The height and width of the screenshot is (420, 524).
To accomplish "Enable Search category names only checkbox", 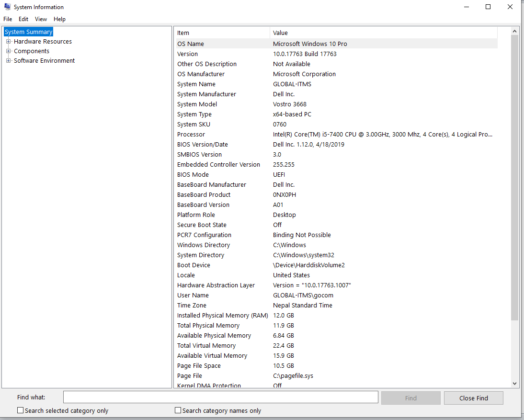I will [178, 410].
